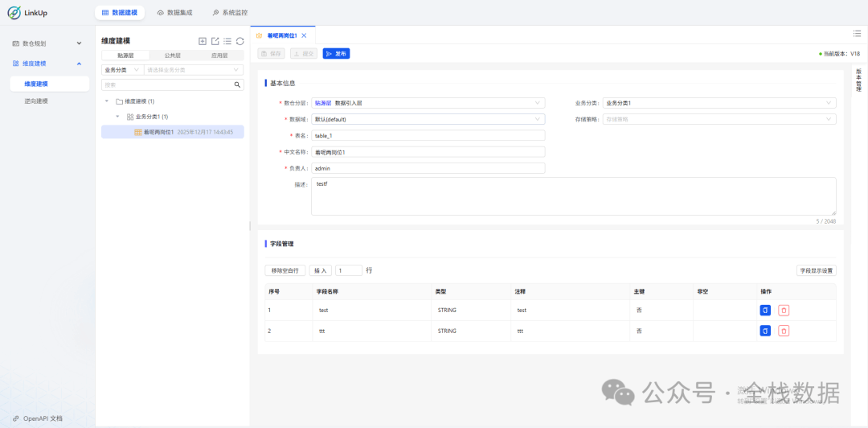Open the 存储策略 dropdown
Image resolution: width=868 pixels, height=428 pixels.
pos(719,119)
